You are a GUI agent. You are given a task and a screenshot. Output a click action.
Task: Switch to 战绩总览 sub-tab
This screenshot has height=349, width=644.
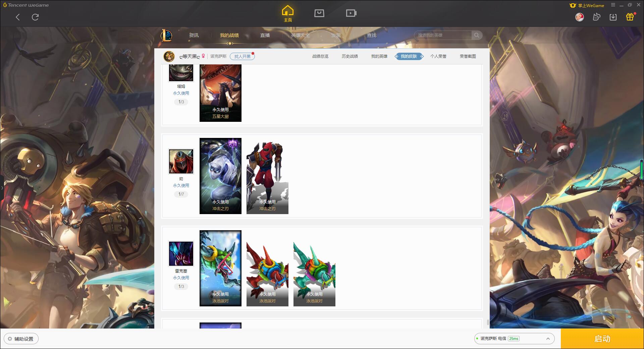click(320, 56)
